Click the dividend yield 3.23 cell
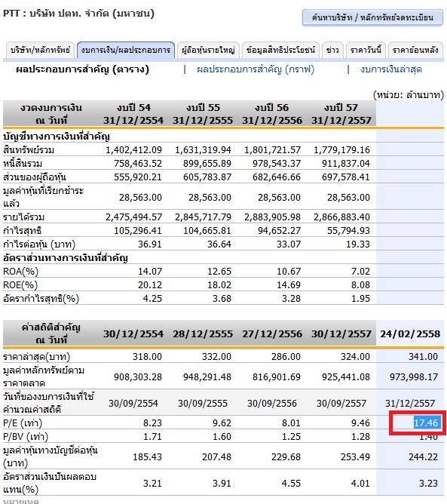Image resolution: width=447 pixels, height=504 pixels. click(428, 483)
